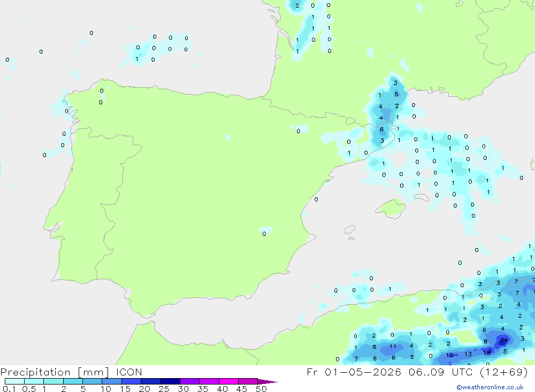Image resolution: width=535 pixels, height=392 pixels.
Task: Click the 5–10 mm legend color segment
Action: [93, 381]
